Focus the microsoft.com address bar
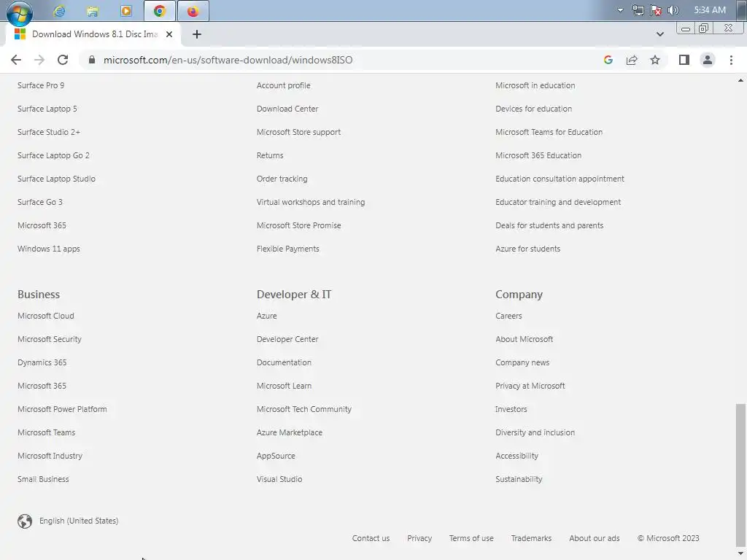The image size is (747, 560). point(228,60)
